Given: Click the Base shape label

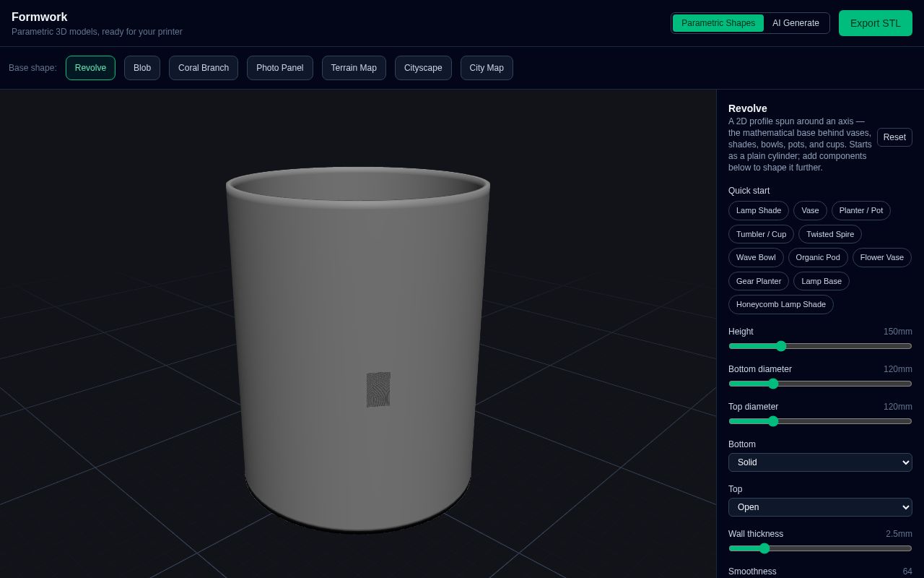Looking at the screenshot, I should coord(32,68).
